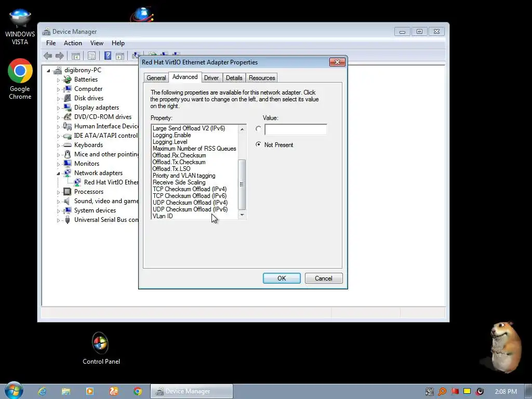
Task: Select TCP Checksum Offload (IPv4) property
Action: (x=190, y=189)
